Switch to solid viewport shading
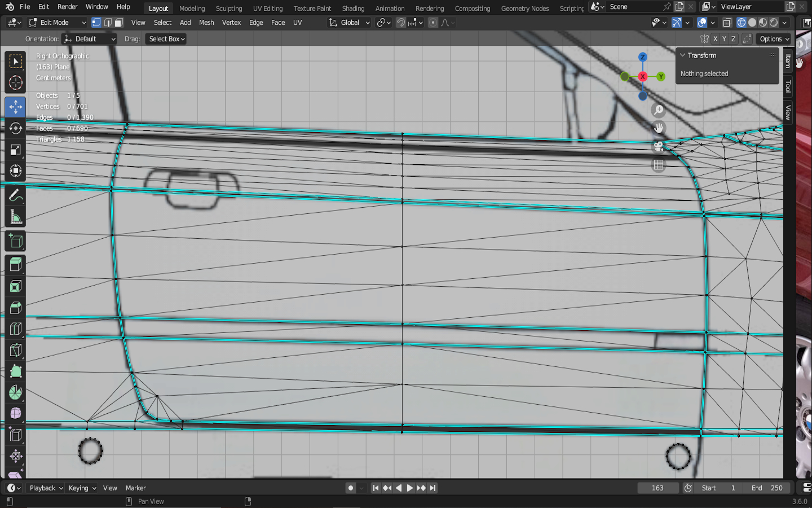812x508 pixels. tap(752, 23)
